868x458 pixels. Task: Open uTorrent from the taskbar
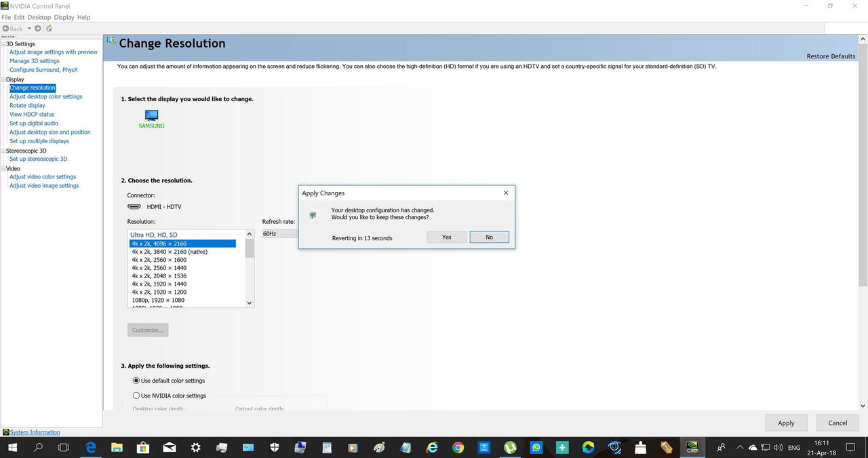(x=511, y=448)
